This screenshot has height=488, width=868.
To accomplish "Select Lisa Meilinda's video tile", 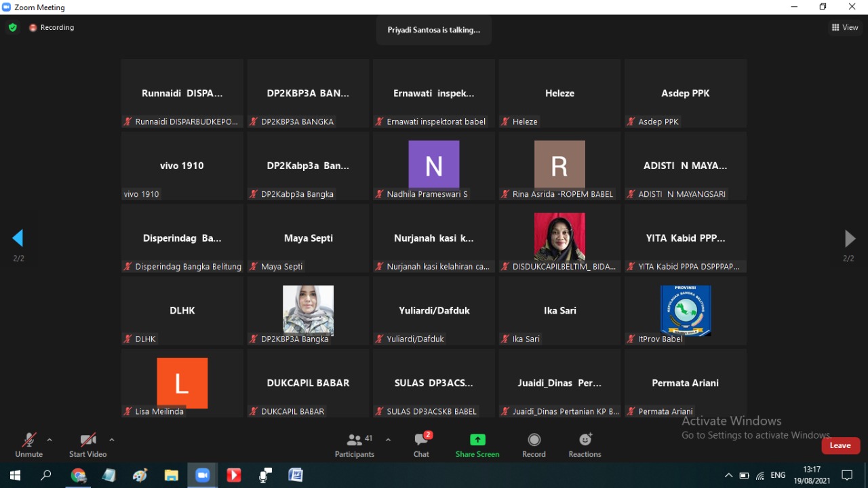I will click(182, 383).
